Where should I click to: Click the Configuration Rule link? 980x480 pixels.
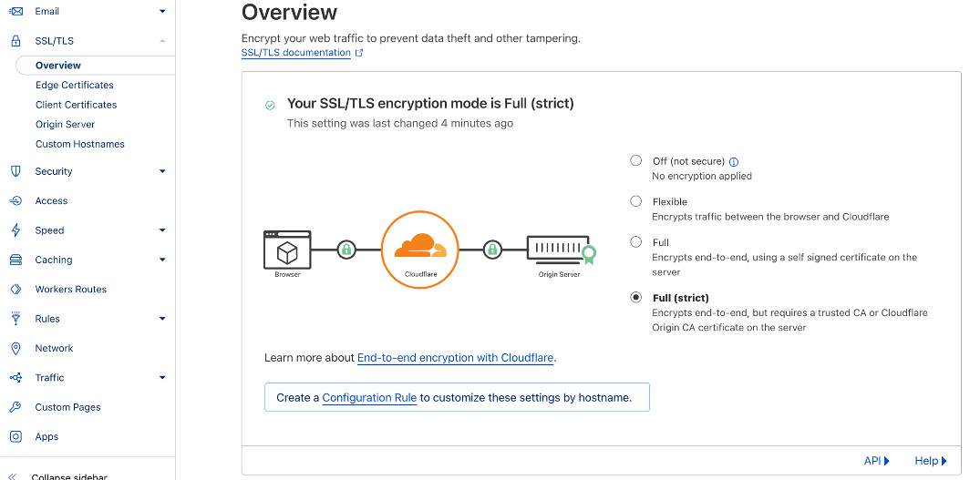point(369,397)
